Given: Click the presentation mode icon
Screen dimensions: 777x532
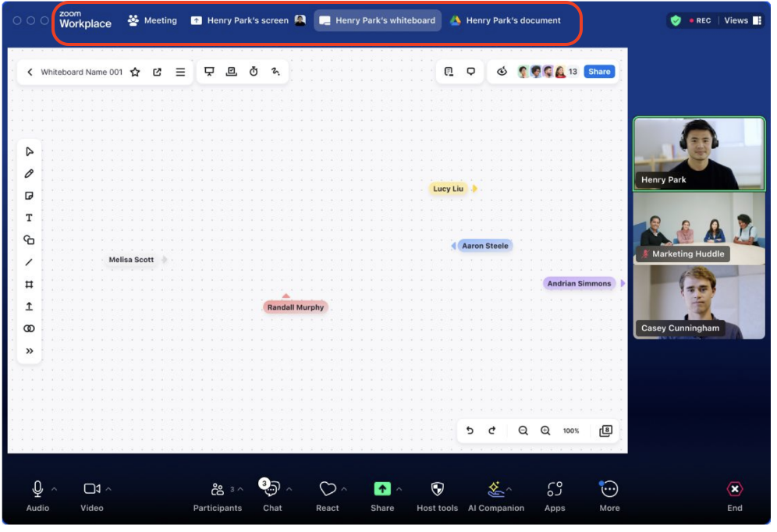Looking at the screenshot, I should [210, 72].
